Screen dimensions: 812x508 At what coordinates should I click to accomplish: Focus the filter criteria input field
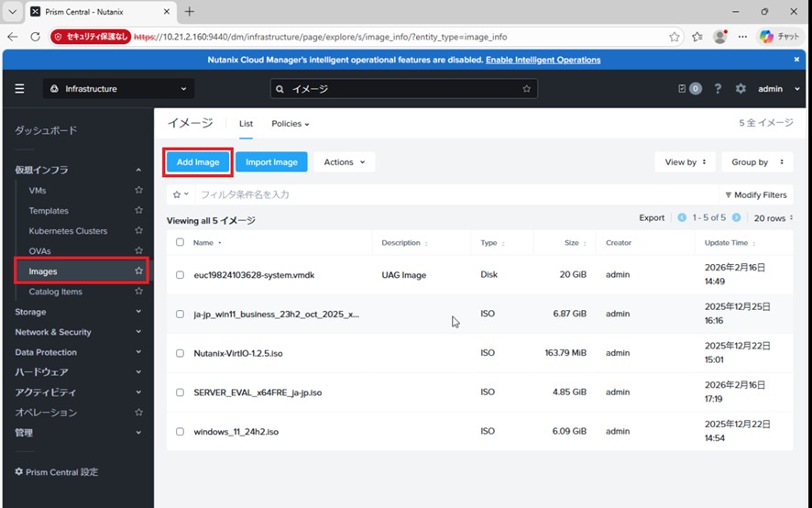pyautogui.click(x=458, y=195)
